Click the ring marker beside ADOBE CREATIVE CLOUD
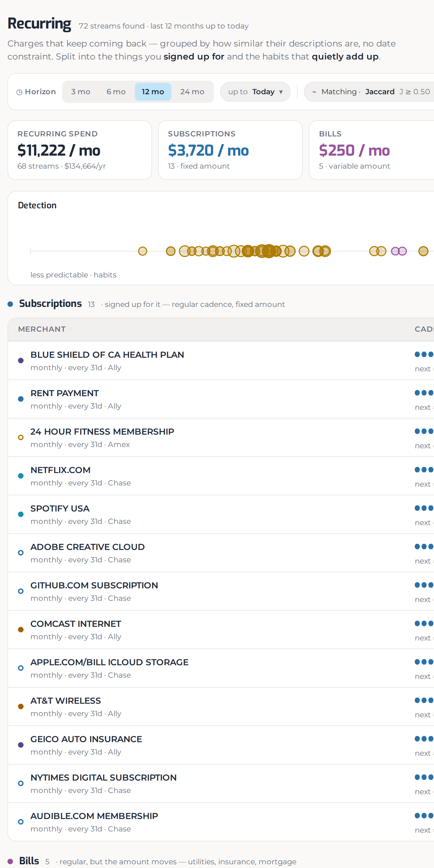This screenshot has height=868, width=434. point(21,553)
